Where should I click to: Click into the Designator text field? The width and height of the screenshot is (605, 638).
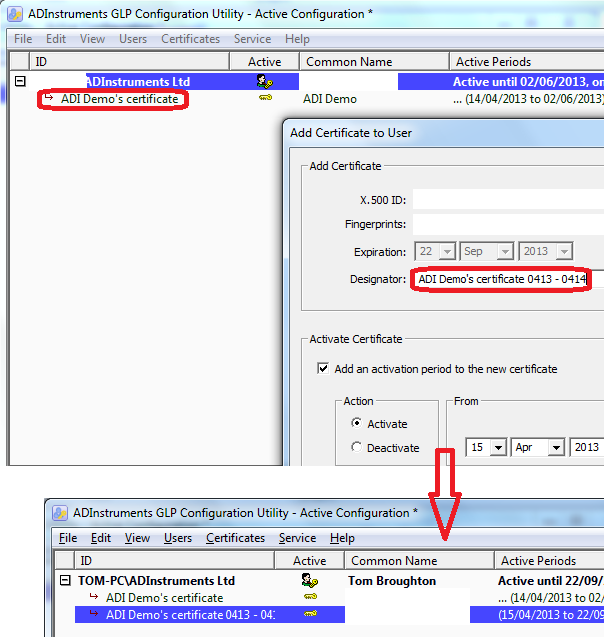point(500,279)
